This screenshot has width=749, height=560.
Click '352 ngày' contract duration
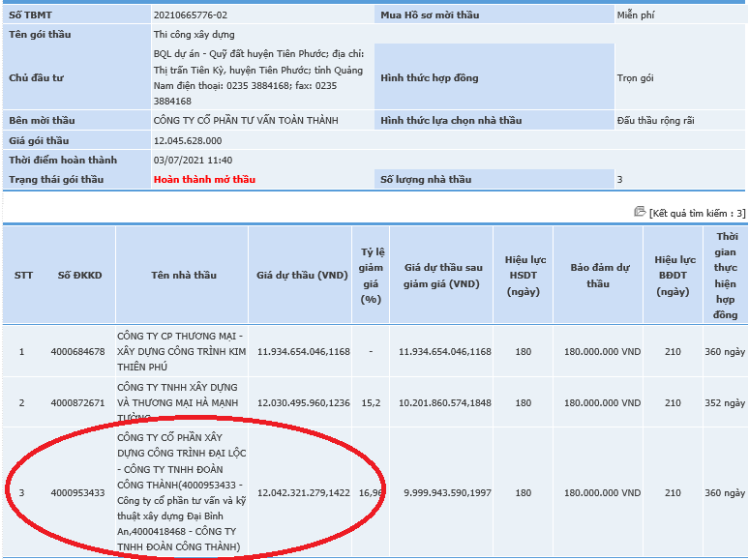tap(725, 403)
